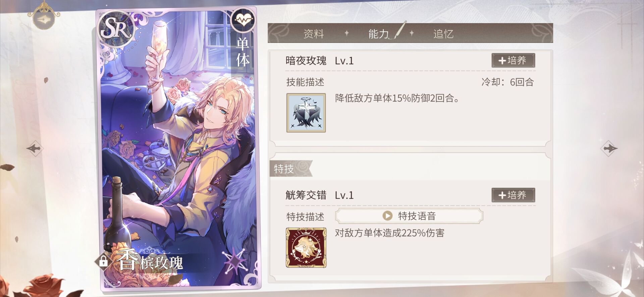The height and width of the screenshot is (297, 644).
Task: Go to the next card with the right arrow
Action: (x=609, y=148)
